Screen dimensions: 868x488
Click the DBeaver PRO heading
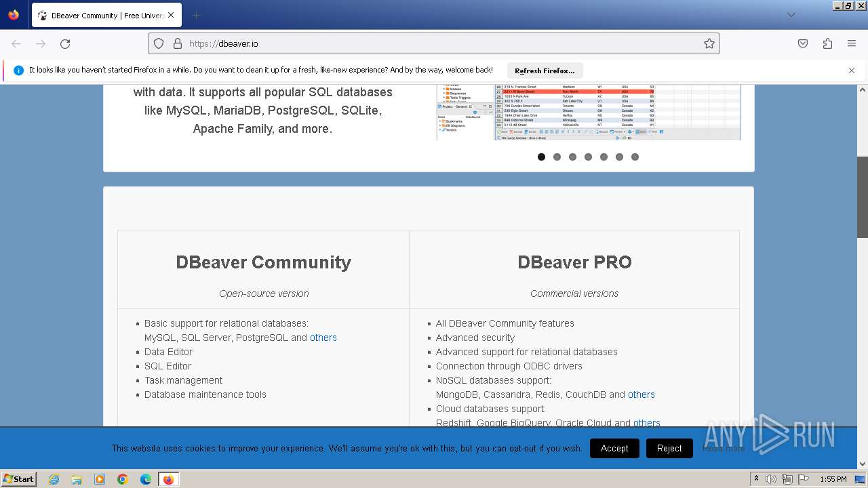coord(574,262)
